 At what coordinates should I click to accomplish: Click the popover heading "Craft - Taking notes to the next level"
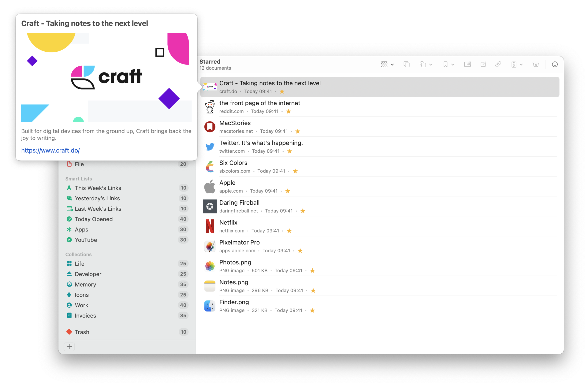click(x=85, y=23)
